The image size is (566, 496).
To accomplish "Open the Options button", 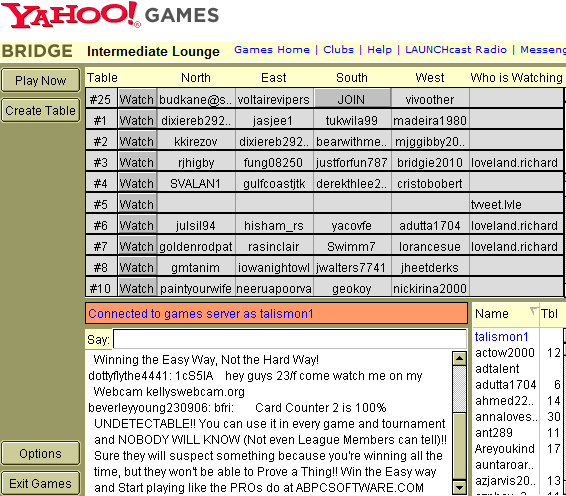I will click(x=40, y=453).
